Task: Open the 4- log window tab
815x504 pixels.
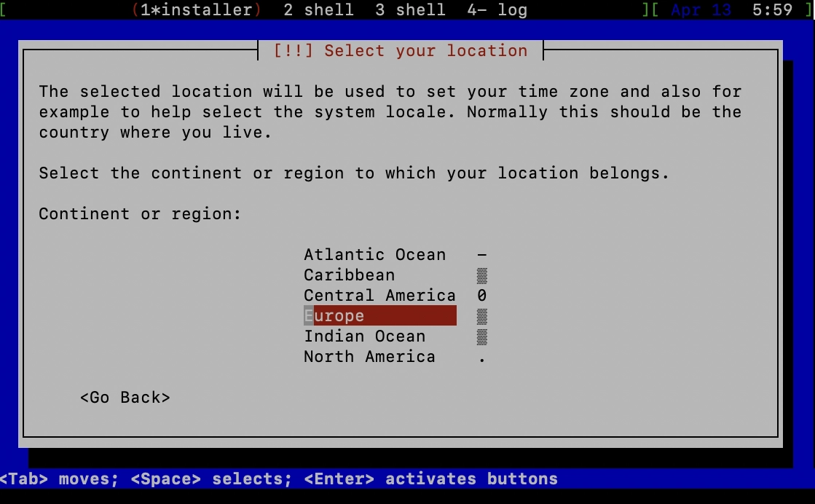Action: point(497,10)
